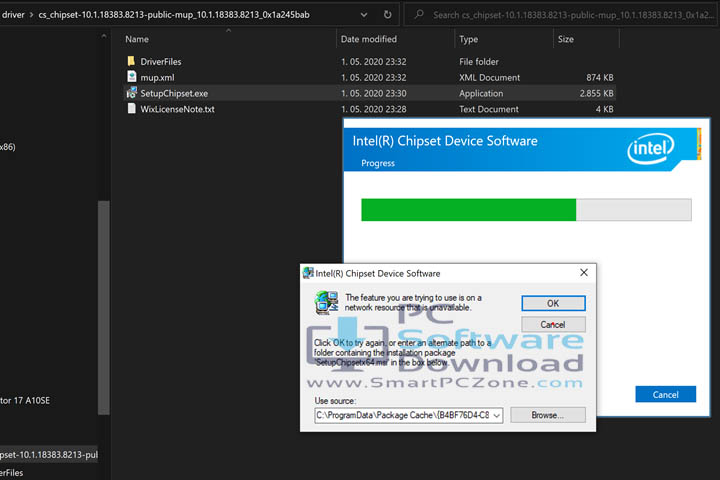Sort files by Date modified column
Viewport: 720px width, 480px height.
pos(369,39)
